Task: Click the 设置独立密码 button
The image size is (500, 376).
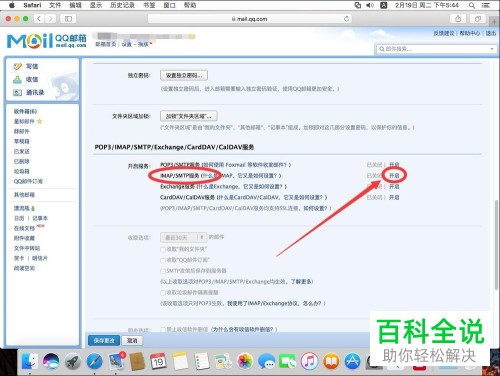Action: pyautogui.click(x=184, y=75)
